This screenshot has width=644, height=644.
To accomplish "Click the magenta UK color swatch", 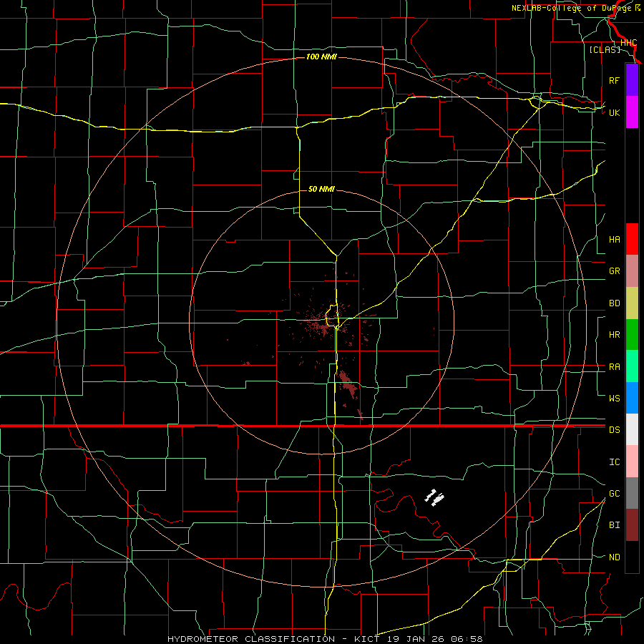I will tap(632, 112).
